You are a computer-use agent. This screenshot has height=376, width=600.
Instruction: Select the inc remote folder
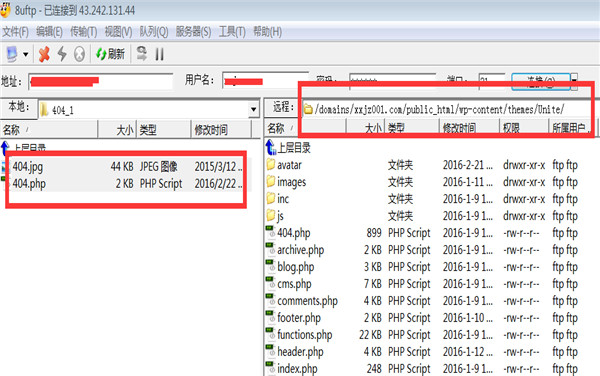pyautogui.click(x=283, y=199)
